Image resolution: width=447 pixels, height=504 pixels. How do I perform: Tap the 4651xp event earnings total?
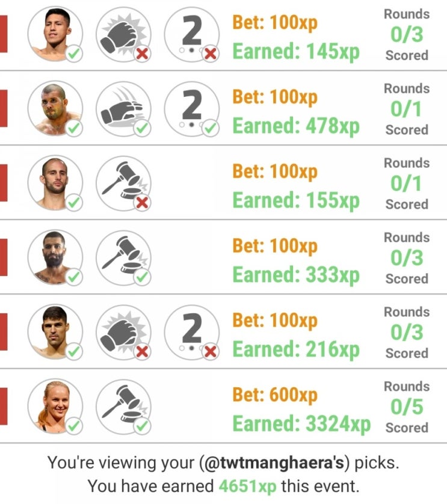tap(248, 487)
